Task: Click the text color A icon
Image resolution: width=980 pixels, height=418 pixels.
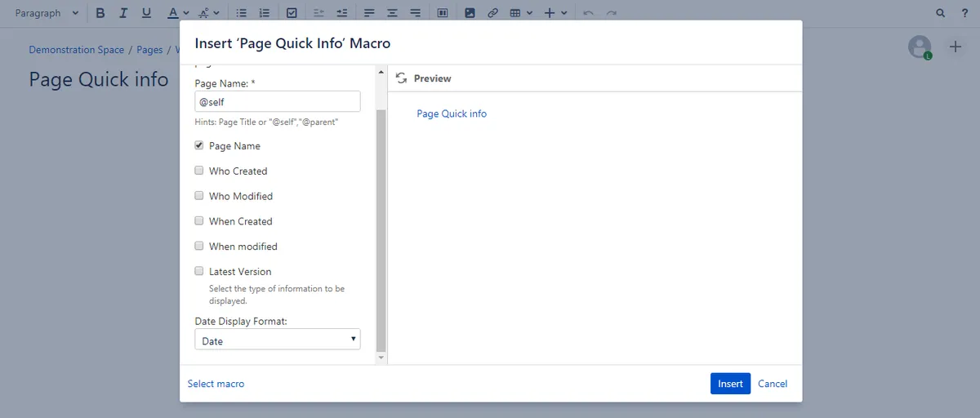Action: tap(172, 13)
